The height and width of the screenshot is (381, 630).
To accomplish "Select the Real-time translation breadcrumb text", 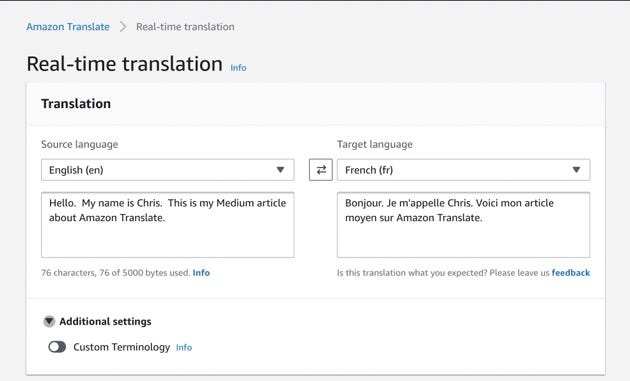I will [185, 27].
